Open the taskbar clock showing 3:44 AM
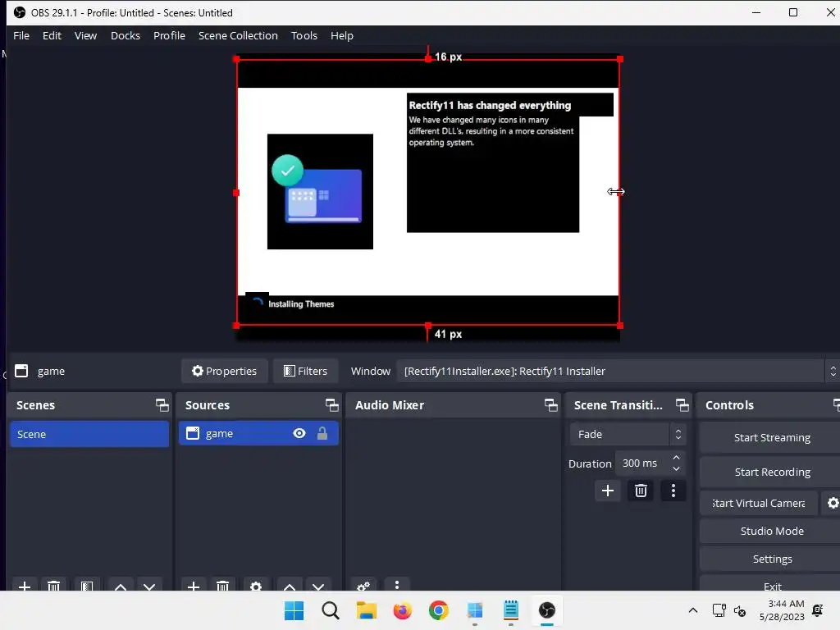840x630 pixels. [x=782, y=610]
